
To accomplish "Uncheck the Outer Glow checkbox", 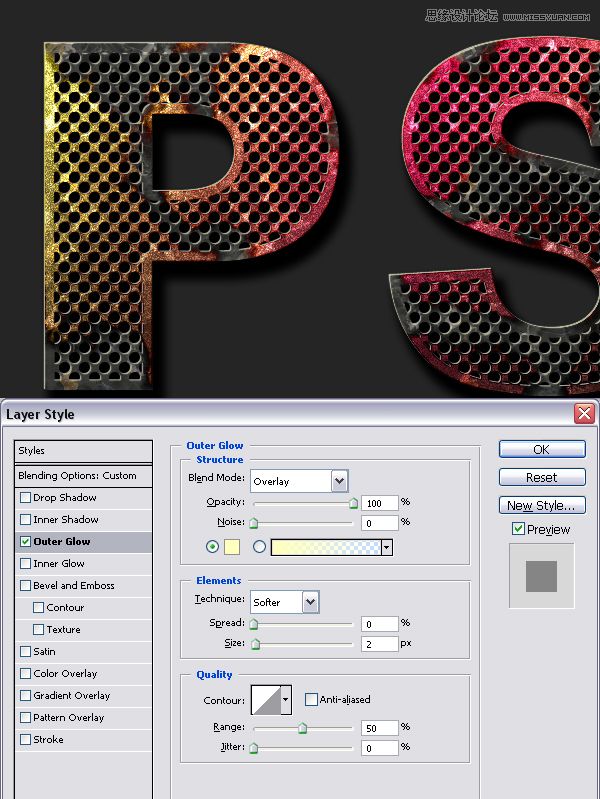I will click(25, 542).
